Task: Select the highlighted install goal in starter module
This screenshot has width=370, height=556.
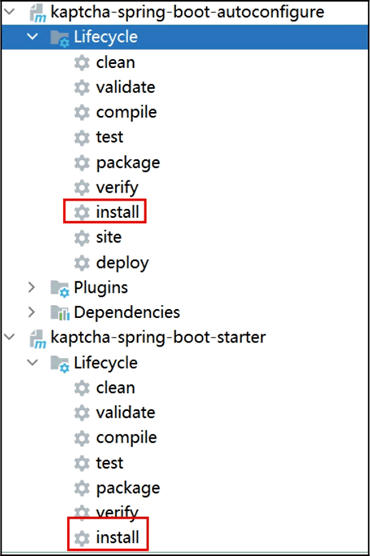Action: tap(117, 537)
